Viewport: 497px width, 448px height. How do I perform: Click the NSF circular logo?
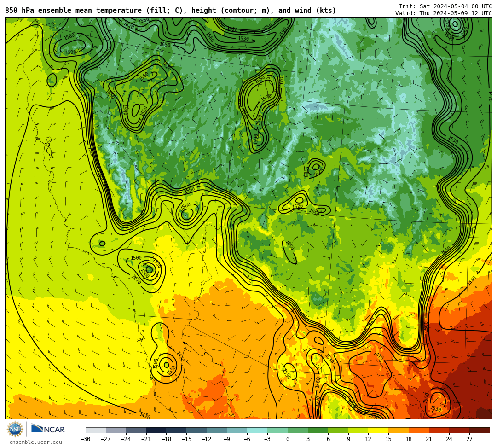[x=15, y=429]
